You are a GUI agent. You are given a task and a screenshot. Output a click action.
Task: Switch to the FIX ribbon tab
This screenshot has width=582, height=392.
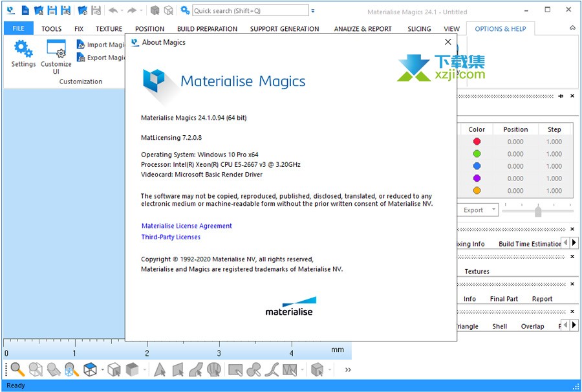pos(79,29)
